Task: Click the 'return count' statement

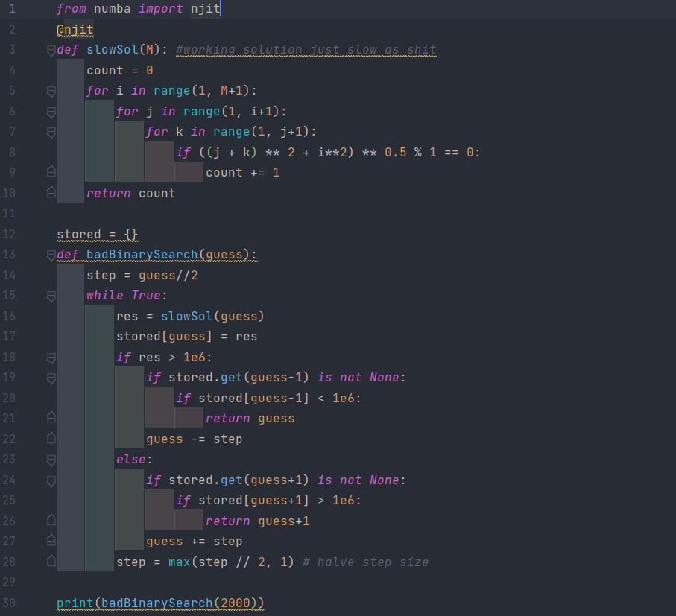Action: (130, 194)
